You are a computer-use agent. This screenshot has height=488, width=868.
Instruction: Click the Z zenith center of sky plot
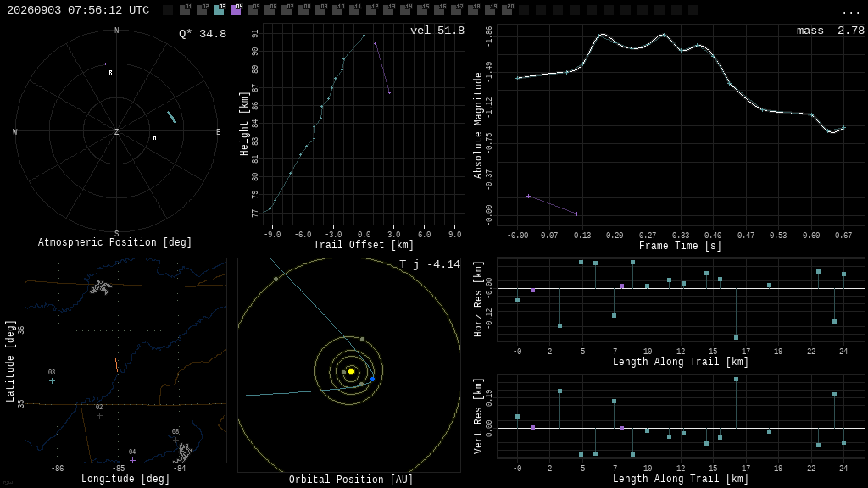(x=116, y=131)
